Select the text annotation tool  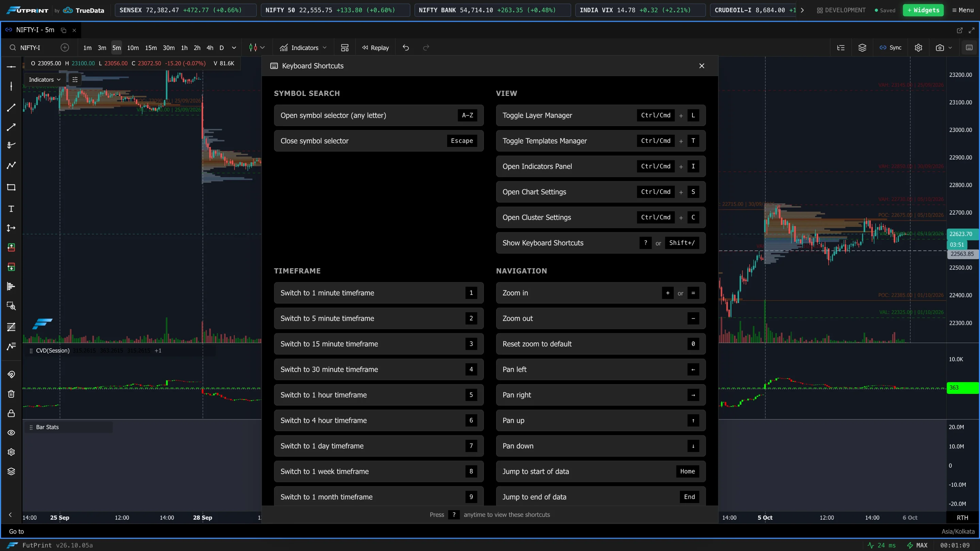click(x=11, y=208)
